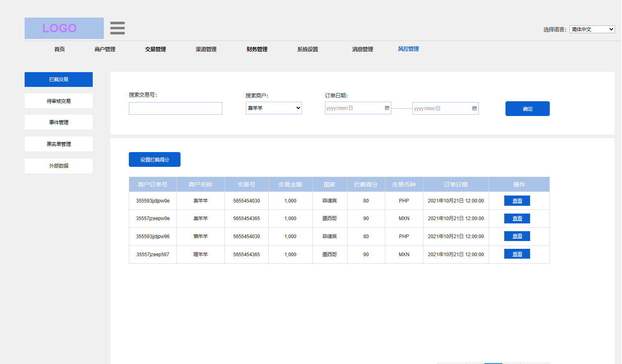
Task: View order 355593jjdjpw96 via 查看
Action: coord(517,236)
